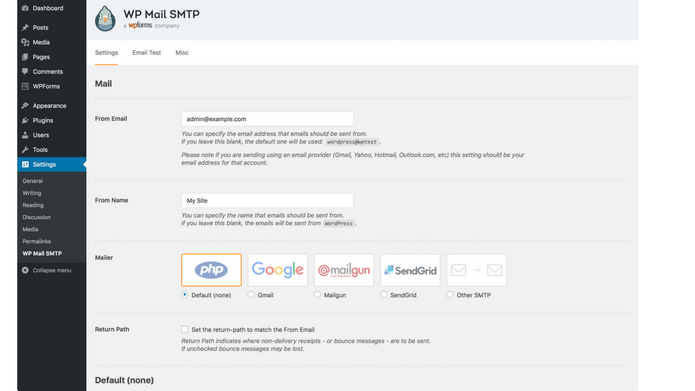Click the WP Mail SMTP pigeon logo
The height and width of the screenshot is (391, 695).
105,18
